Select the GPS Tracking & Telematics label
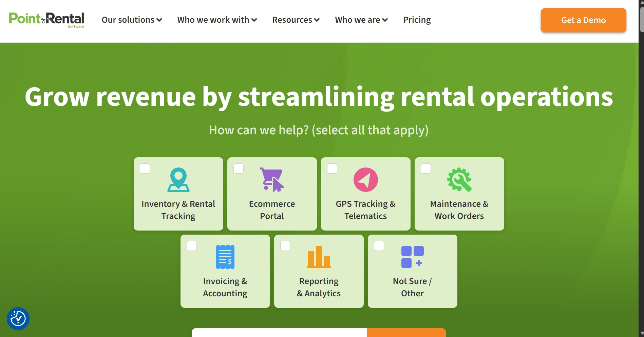Image resolution: width=644 pixels, height=337 pixels. [366, 210]
